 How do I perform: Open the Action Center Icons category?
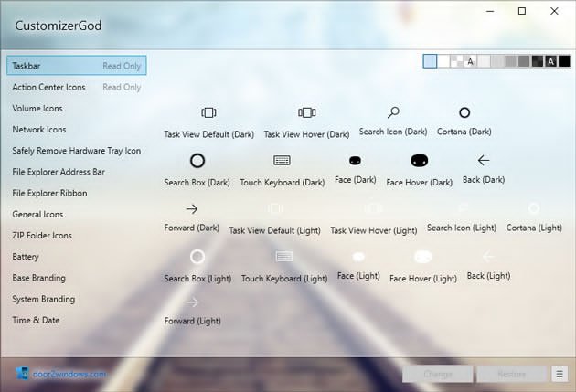point(77,87)
